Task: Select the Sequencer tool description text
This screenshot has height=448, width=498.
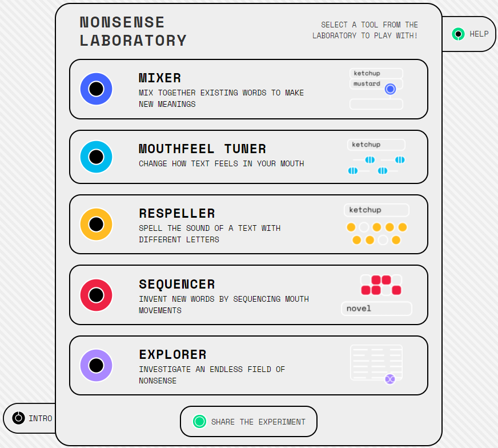Action: point(224,305)
